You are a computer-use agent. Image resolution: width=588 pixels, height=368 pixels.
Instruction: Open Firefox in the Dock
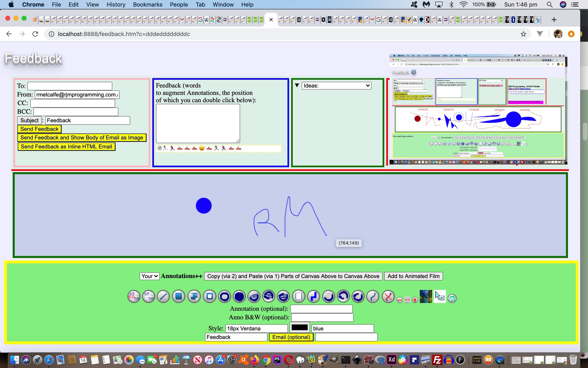(x=254, y=360)
